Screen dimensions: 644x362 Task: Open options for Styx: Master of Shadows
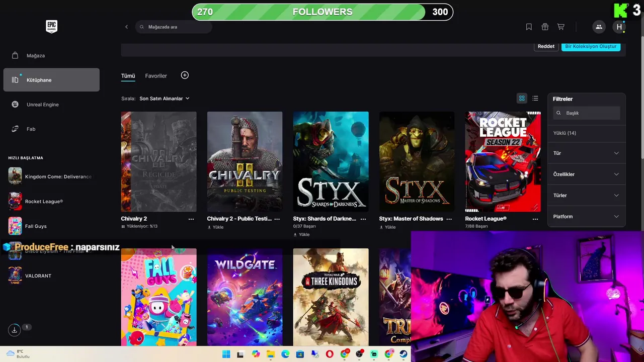tap(449, 219)
